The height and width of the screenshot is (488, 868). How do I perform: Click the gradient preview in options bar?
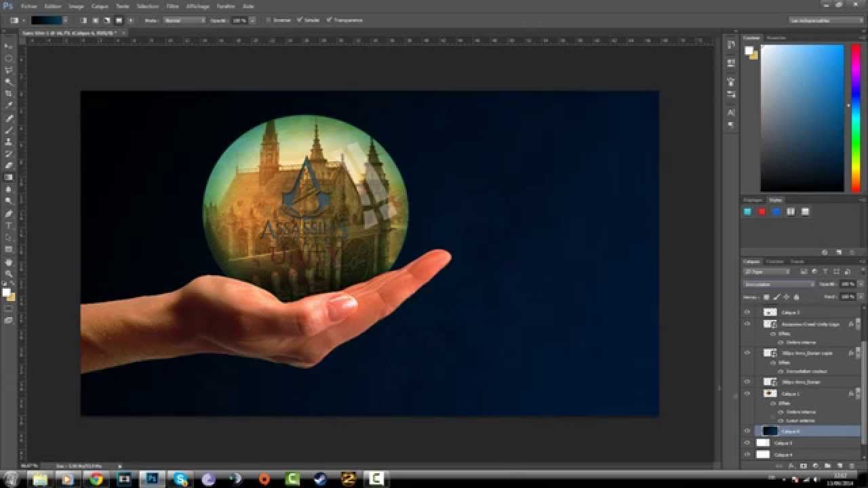pyautogui.click(x=46, y=20)
